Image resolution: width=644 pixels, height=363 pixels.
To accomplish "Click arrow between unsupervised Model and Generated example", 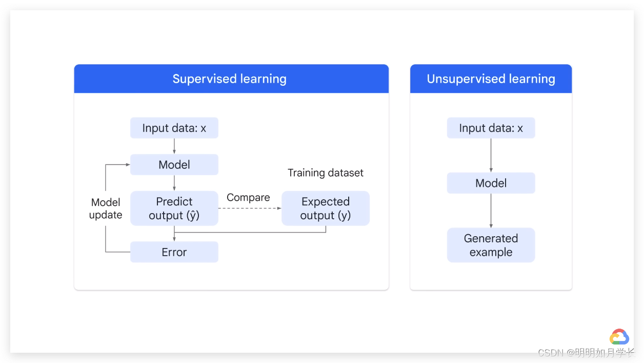I will (491, 211).
